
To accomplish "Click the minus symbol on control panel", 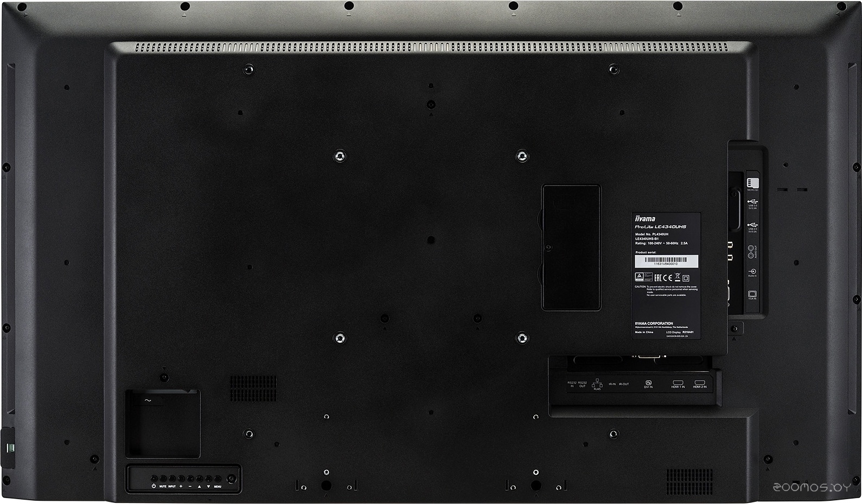I will 190,486.
